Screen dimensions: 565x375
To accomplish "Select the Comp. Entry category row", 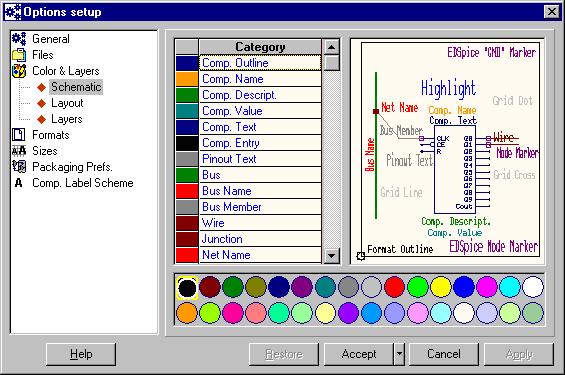I will coord(260,143).
